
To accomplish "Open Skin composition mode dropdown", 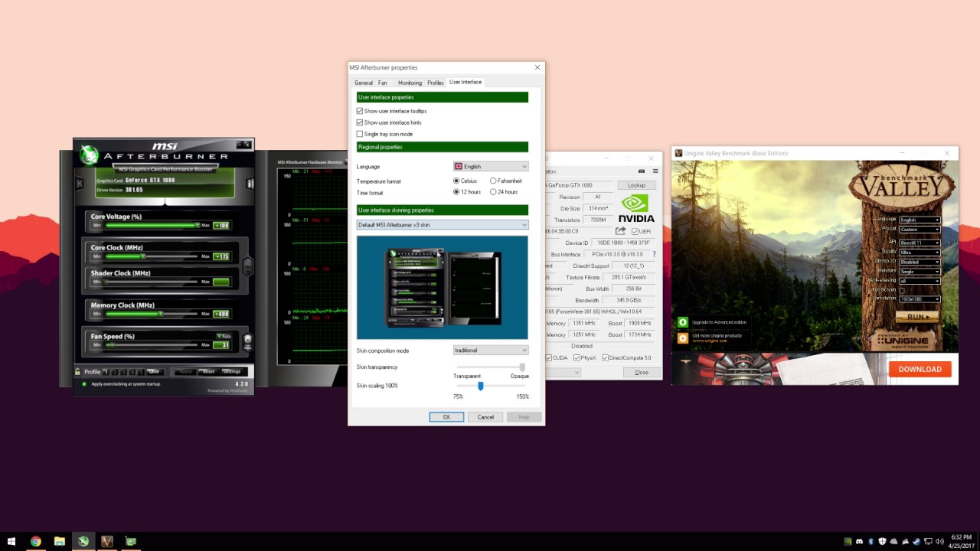I will [491, 350].
